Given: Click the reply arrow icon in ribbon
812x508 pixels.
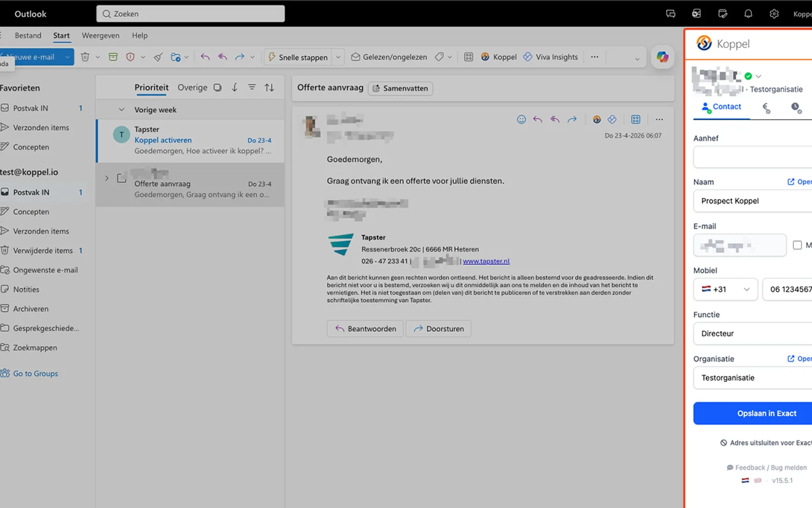Looking at the screenshot, I should (x=205, y=57).
